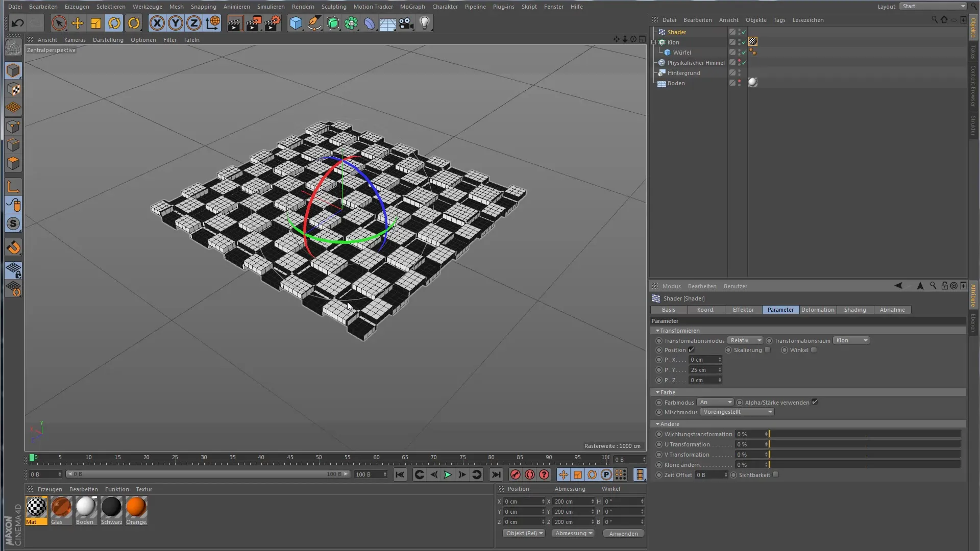Select the Scale tool

click(x=96, y=23)
